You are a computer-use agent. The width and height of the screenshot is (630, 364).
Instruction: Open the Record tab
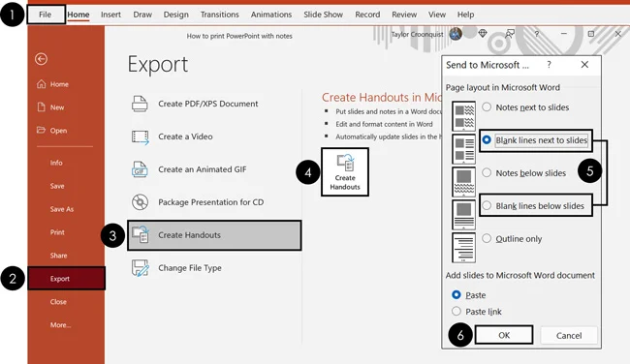tap(367, 15)
